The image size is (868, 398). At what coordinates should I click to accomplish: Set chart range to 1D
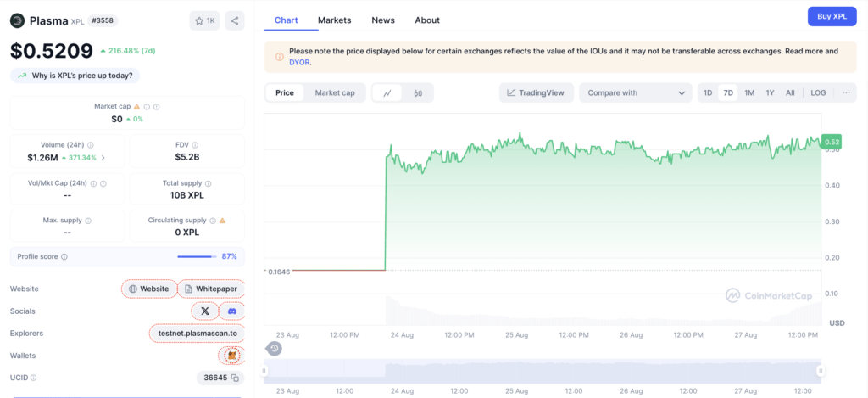pyautogui.click(x=708, y=92)
